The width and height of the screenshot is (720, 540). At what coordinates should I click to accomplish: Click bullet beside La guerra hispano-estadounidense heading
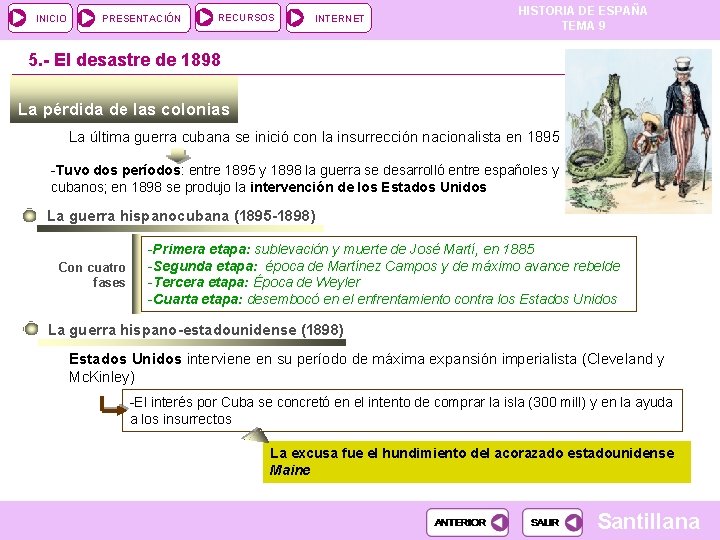[31, 329]
